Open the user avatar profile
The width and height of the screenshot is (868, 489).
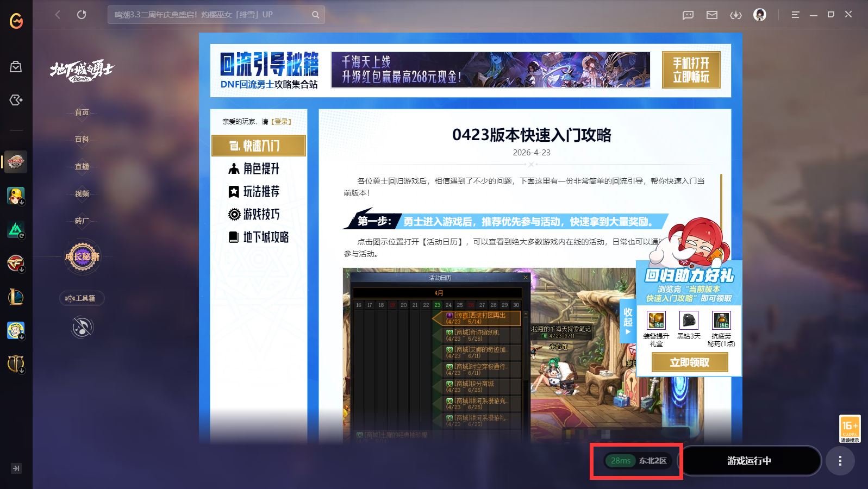pyautogui.click(x=760, y=15)
